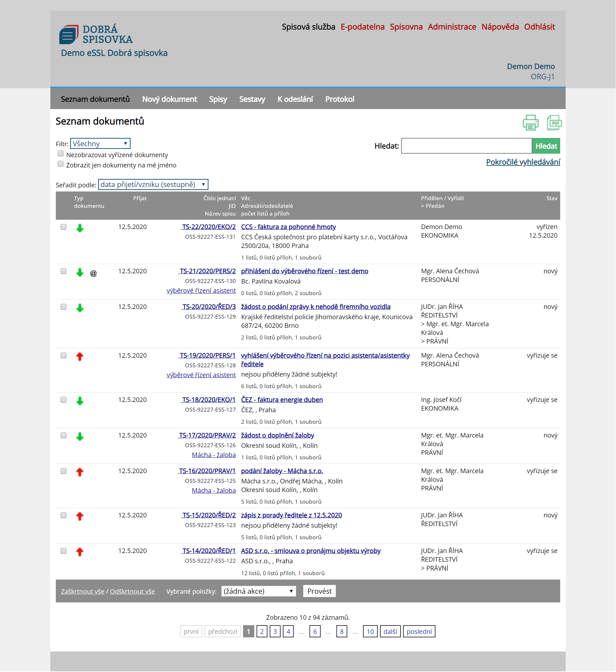Click 'Zaškrtnout vše' link

click(83, 592)
